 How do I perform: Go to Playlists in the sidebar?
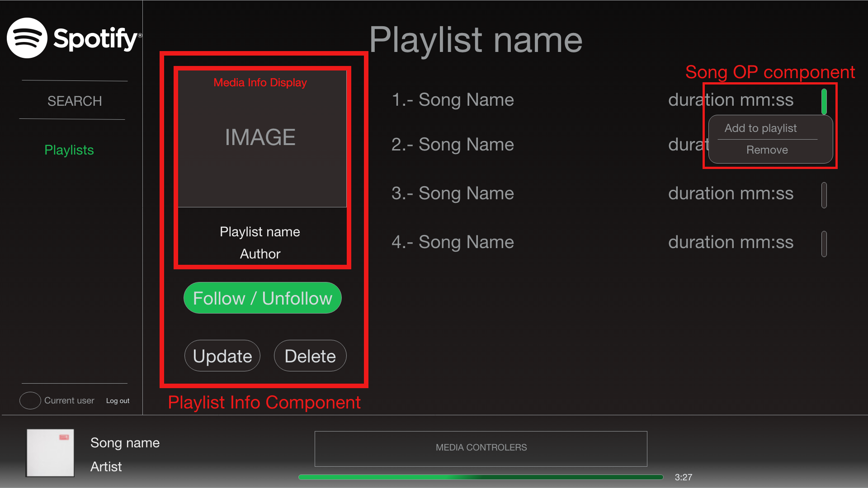tap(69, 150)
